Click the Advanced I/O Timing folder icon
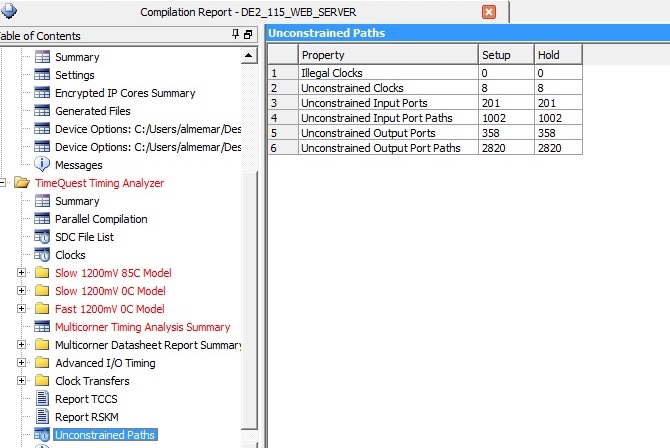The width and height of the screenshot is (670, 448). point(42,362)
